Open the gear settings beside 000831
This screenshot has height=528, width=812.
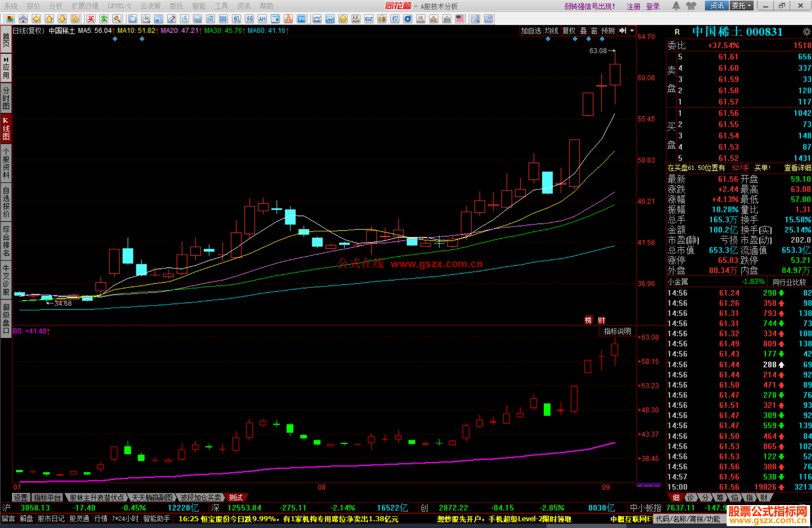[806, 32]
